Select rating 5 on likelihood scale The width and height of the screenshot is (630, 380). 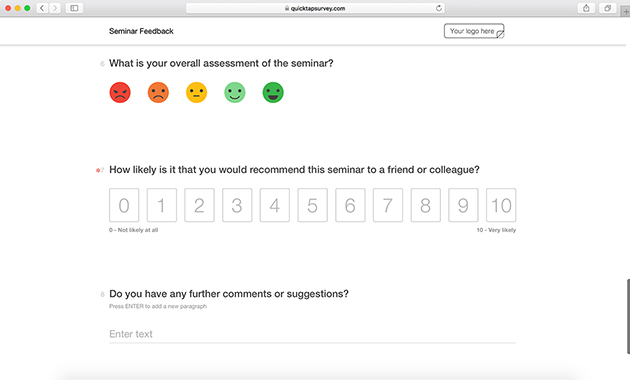(313, 205)
